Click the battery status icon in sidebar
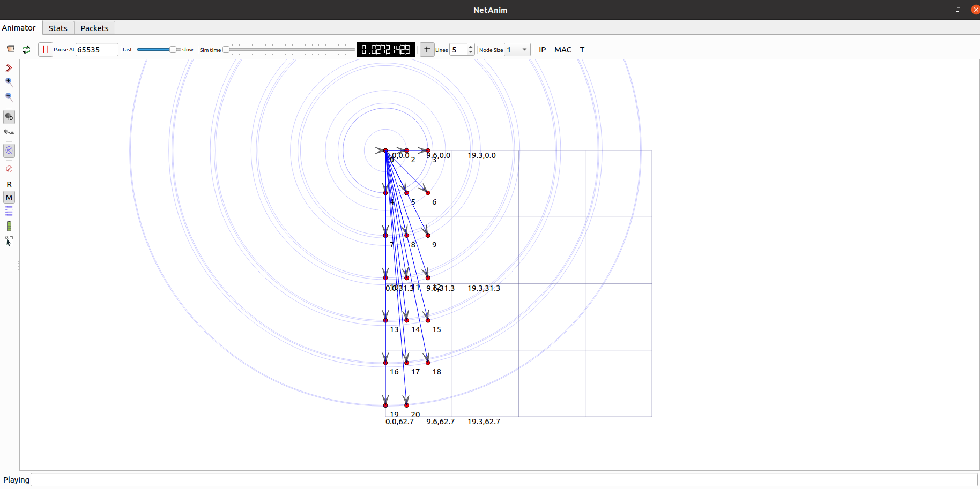980x489 pixels. [9, 225]
